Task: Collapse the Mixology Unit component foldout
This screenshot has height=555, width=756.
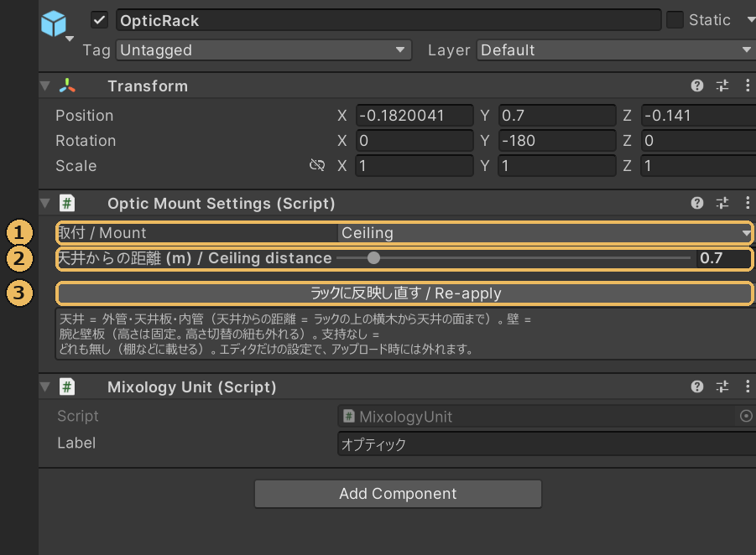Action: [x=44, y=386]
